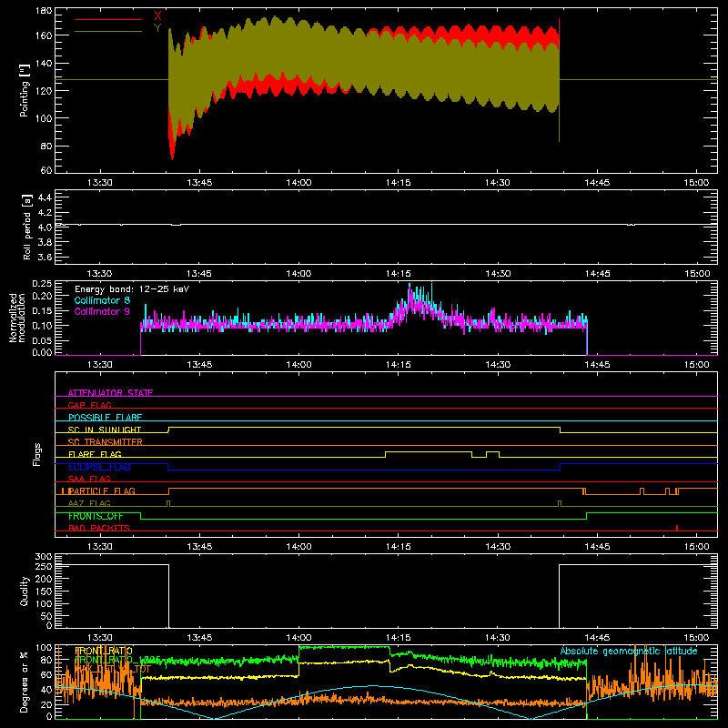728x728 pixels.
Task: Click the "Roll period [s]" axis title
Action: pyautogui.click(x=27, y=227)
